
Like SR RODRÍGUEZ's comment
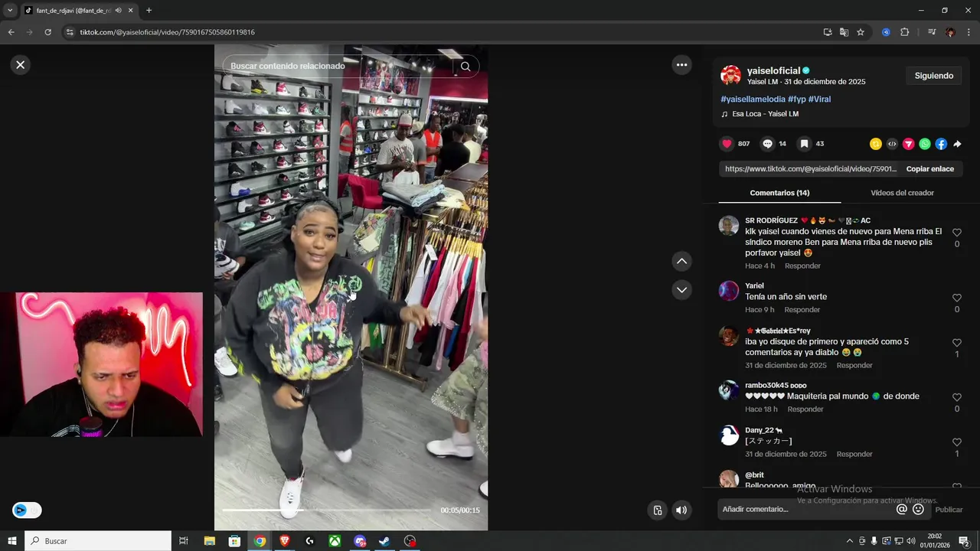(x=956, y=233)
